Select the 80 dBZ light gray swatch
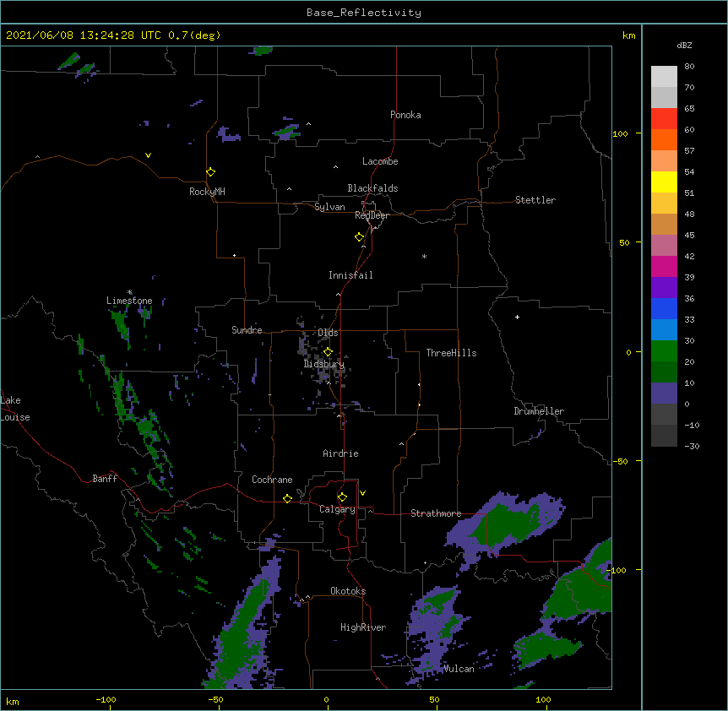This screenshot has height=711, width=728. (664, 76)
